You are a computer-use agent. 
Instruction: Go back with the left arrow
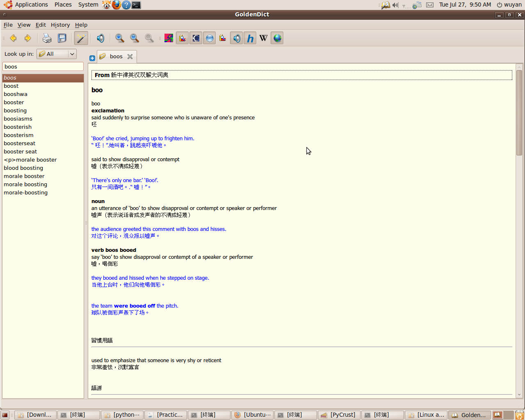coord(13,38)
